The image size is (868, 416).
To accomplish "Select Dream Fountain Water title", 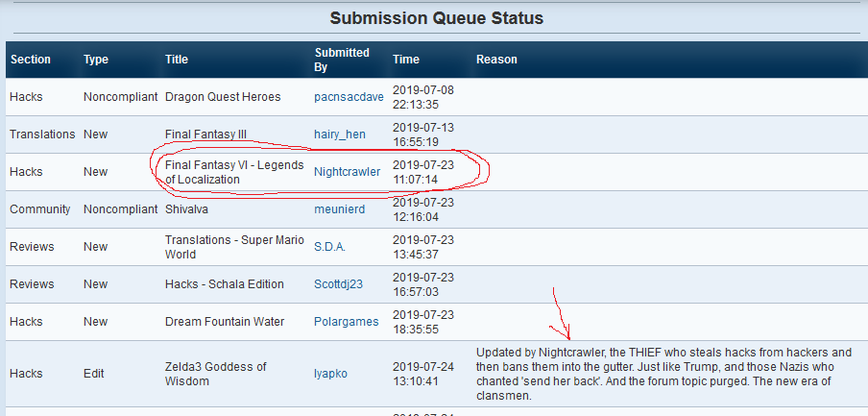I will (x=225, y=322).
